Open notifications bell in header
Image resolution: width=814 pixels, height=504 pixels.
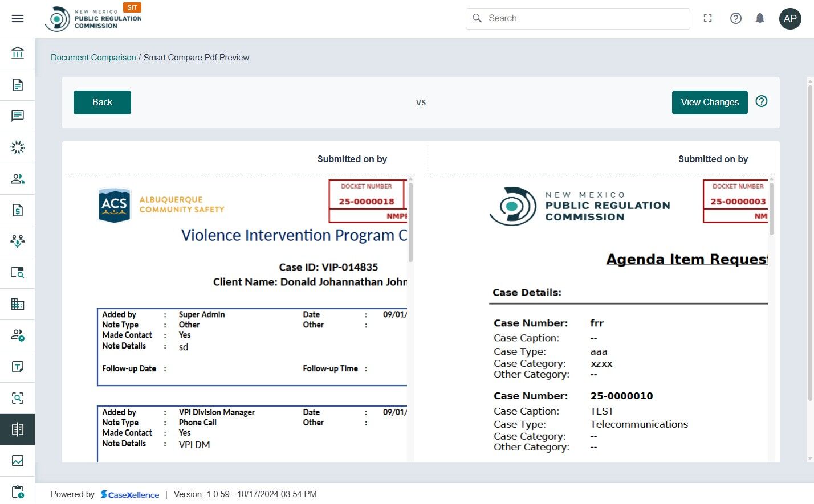click(760, 18)
